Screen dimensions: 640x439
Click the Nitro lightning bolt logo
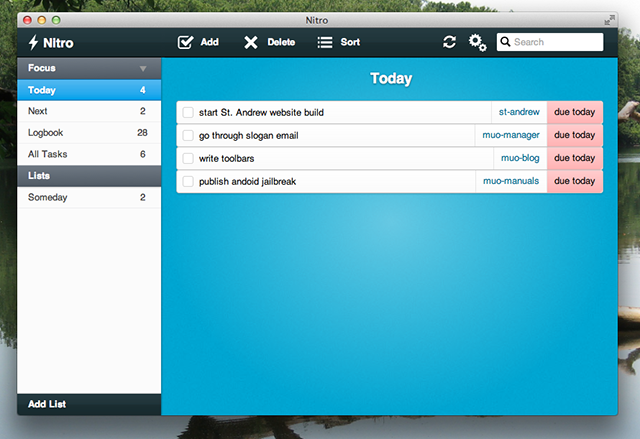[33, 42]
